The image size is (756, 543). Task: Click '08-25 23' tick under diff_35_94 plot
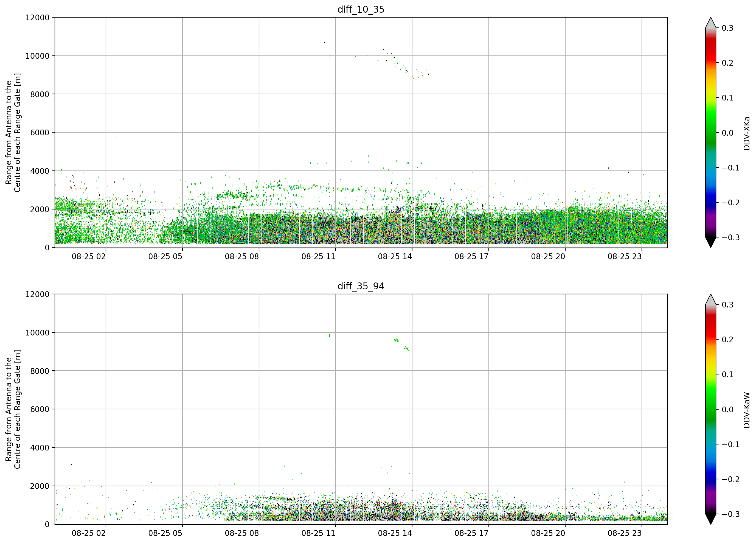coord(625,533)
